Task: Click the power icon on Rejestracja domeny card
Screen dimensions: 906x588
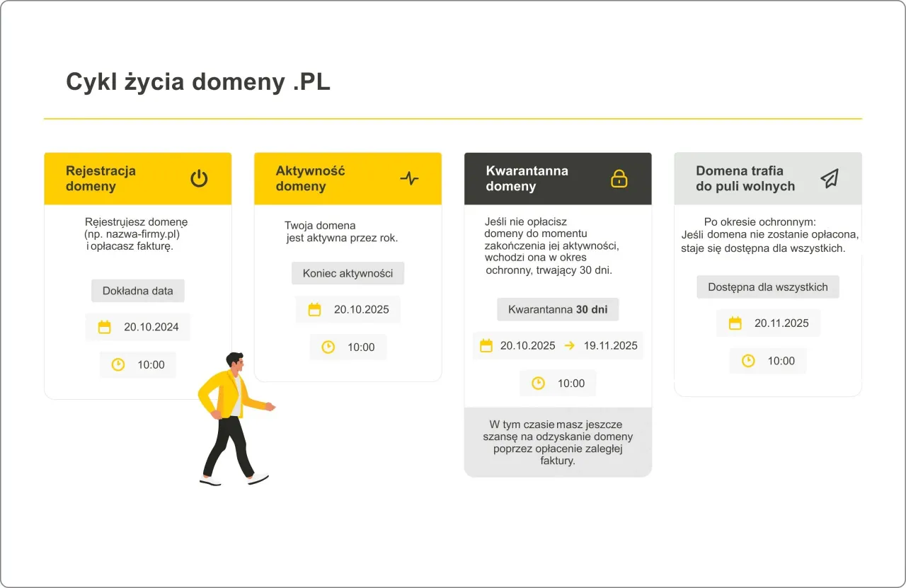Action: 198,178
